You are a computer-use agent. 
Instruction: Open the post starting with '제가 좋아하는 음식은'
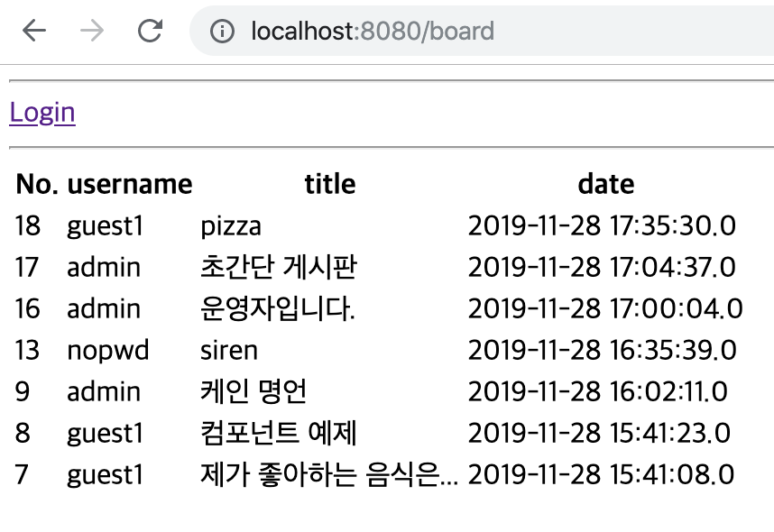pyautogui.click(x=329, y=474)
